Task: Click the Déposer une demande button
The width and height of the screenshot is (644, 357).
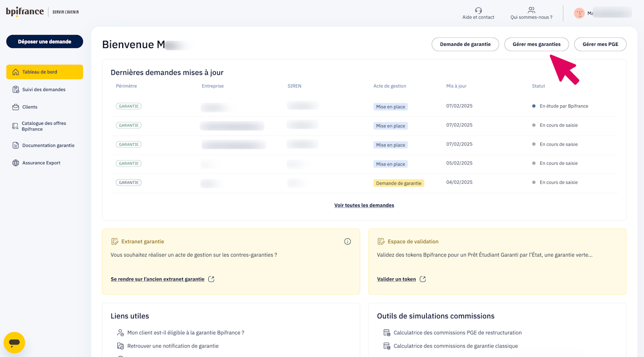Action: pos(45,42)
